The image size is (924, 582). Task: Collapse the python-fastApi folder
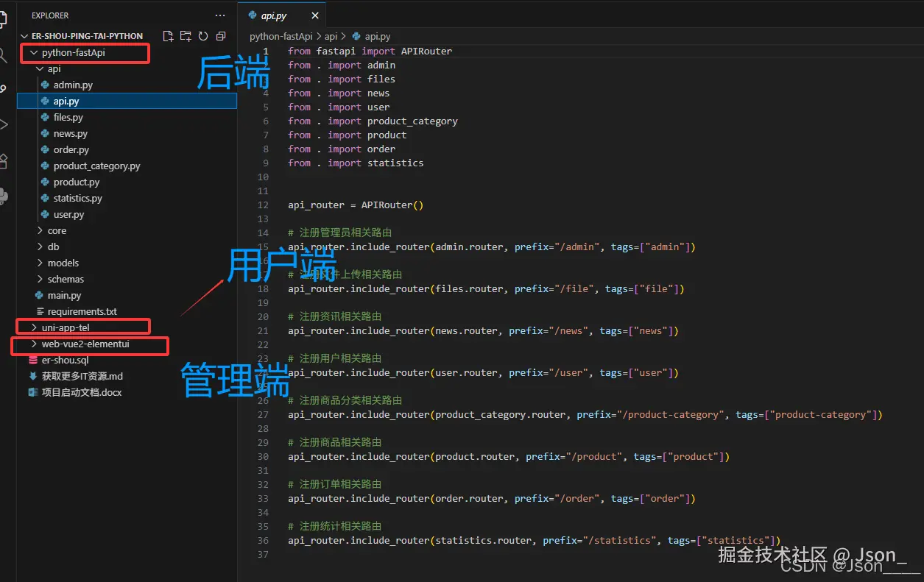point(34,53)
